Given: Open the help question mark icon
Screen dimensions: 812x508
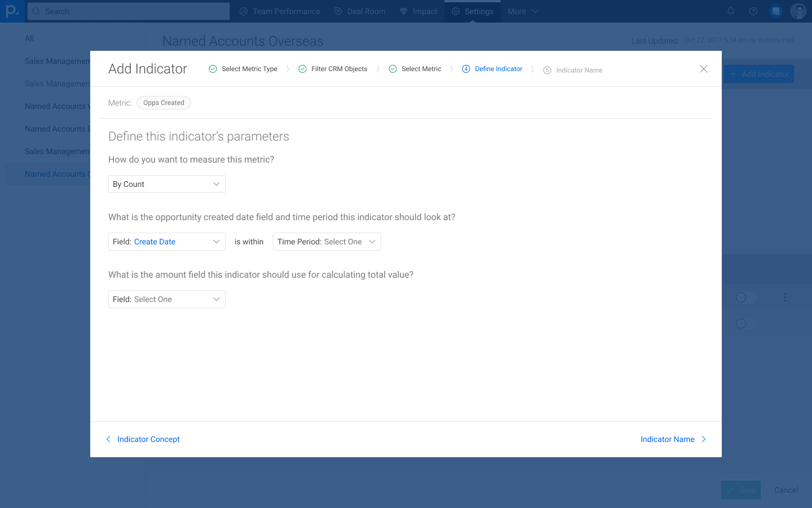Looking at the screenshot, I should [753, 11].
